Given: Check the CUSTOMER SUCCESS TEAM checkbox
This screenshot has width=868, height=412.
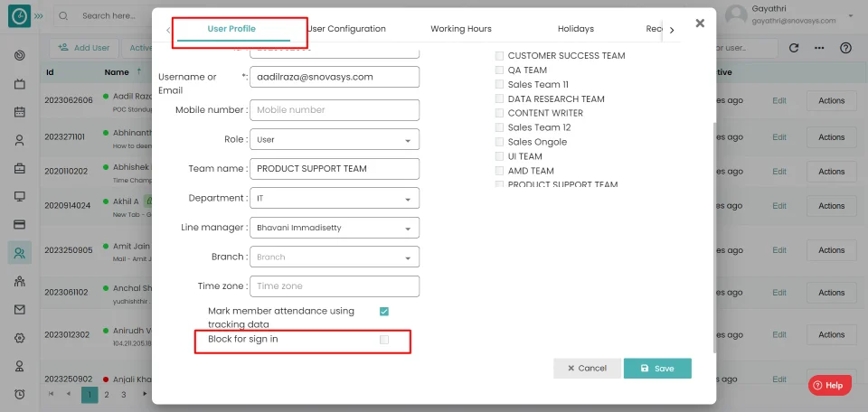Looking at the screenshot, I should (499, 56).
